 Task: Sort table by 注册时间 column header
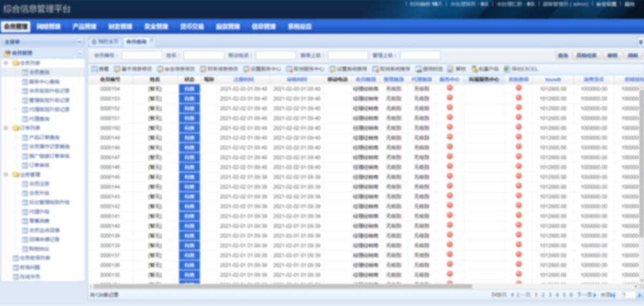click(244, 79)
